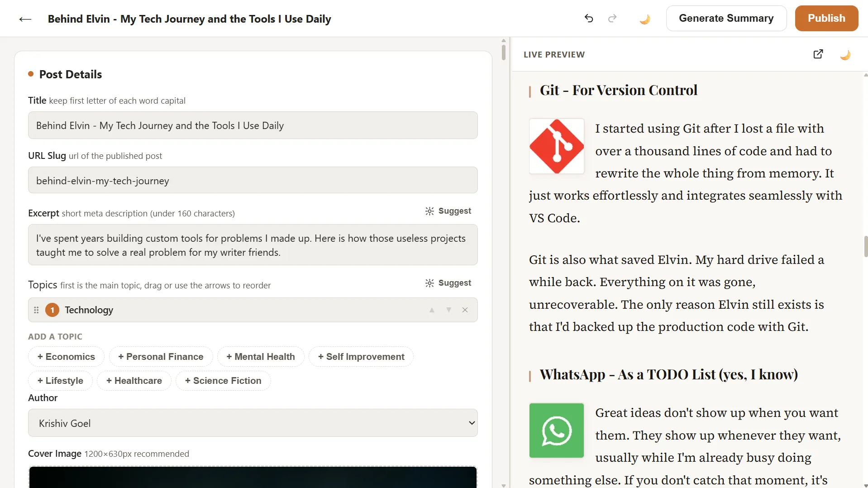The width and height of the screenshot is (868, 488).
Task: Remove the Technology topic
Action: (x=465, y=310)
